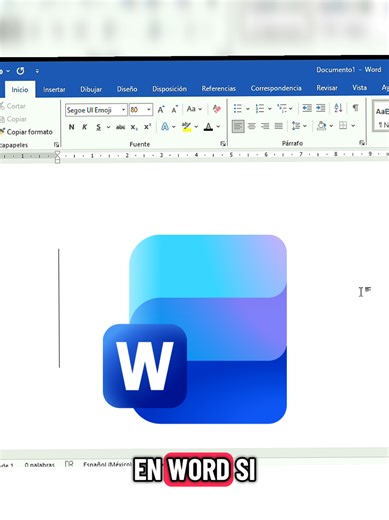Open Fuente dialog launcher

223,144
